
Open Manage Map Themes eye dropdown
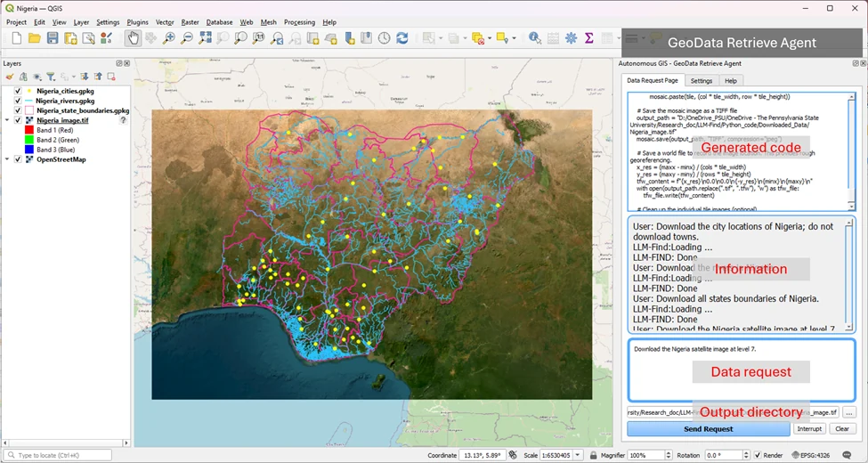(x=37, y=77)
